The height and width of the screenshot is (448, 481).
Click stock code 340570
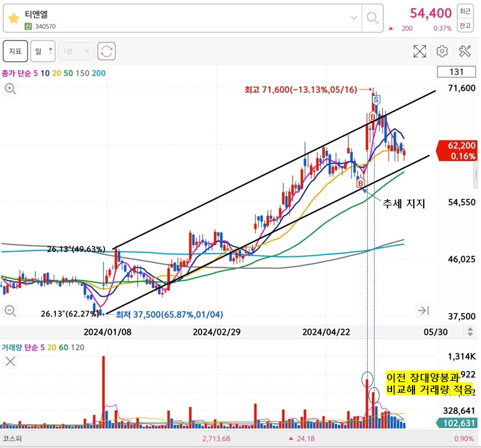pos(45,26)
